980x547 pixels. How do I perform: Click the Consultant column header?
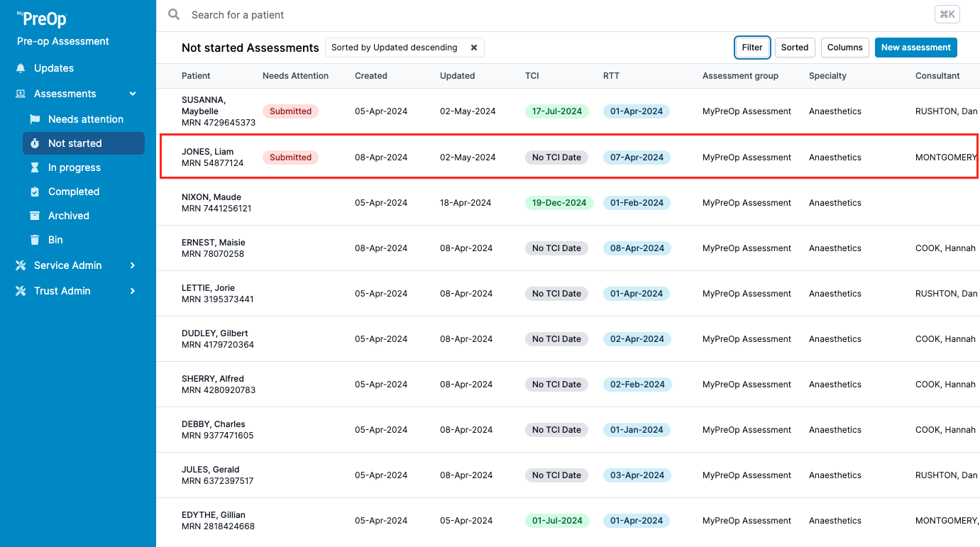[x=937, y=76]
